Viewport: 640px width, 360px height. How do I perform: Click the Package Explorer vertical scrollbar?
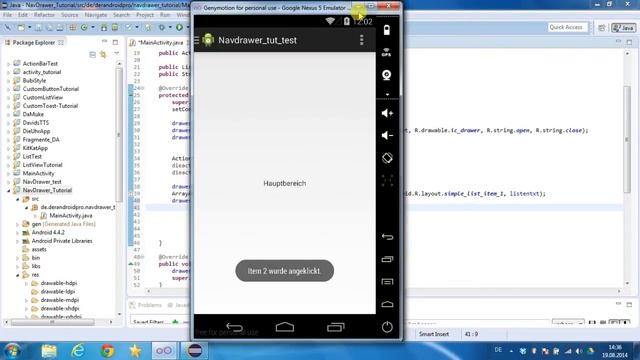point(119,135)
